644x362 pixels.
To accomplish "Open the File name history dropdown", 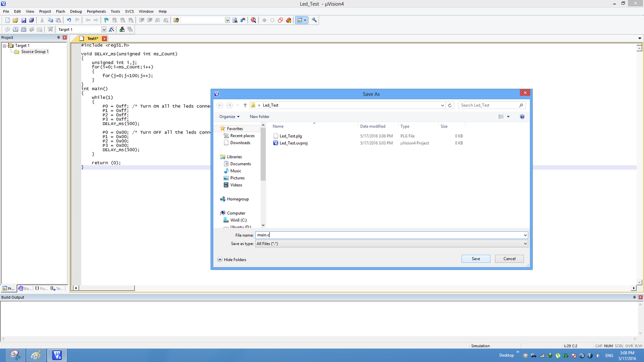I will click(x=525, y=235).
